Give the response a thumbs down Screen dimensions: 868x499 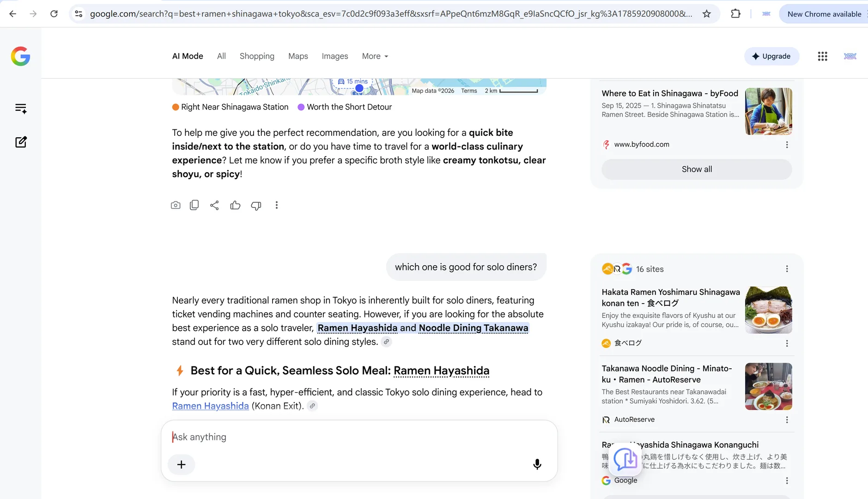tap(256, 206)
